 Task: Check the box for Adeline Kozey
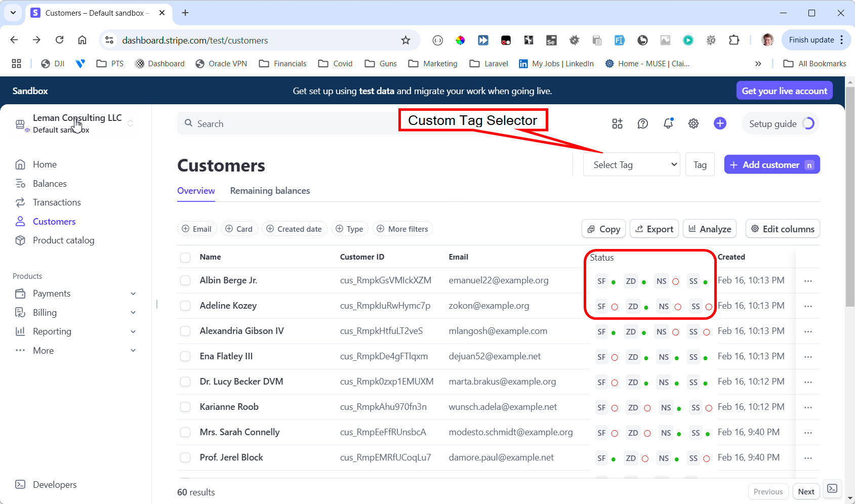pos(185,306)
